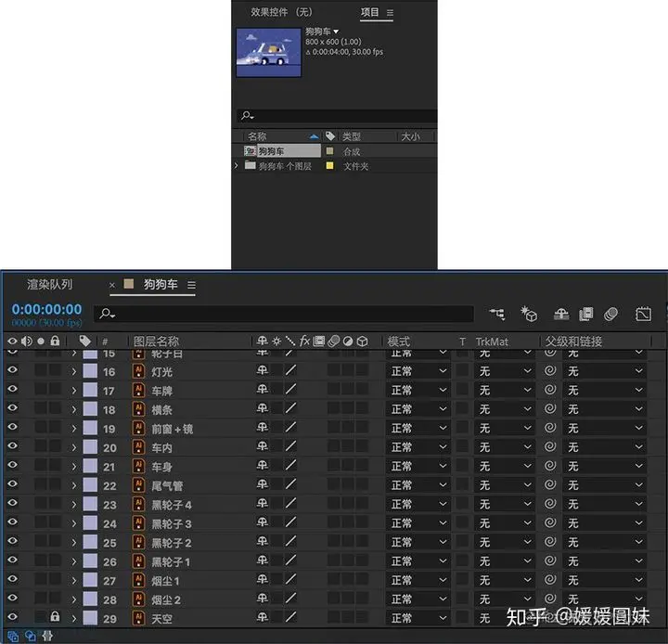The height and width of the screenshot is (644, 668).
Task: Toggle shy switch for layer 横条
Action: coord(263,408)
